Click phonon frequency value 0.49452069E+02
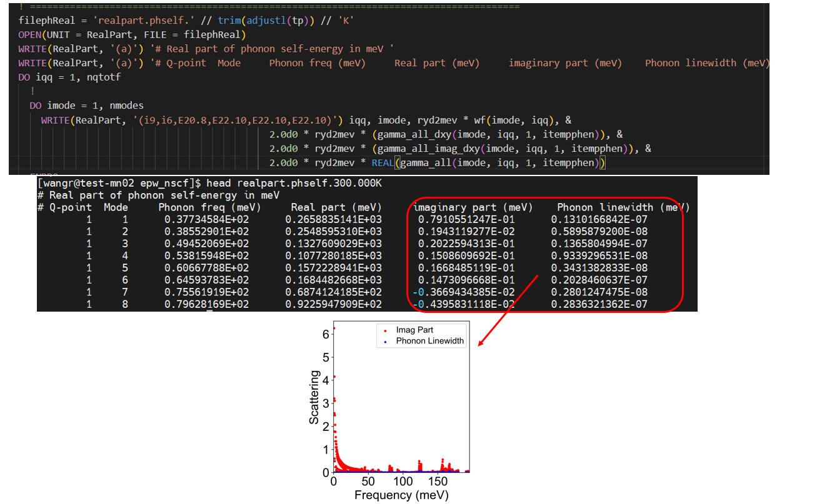 pyautogui.click(x=207, y=244)
